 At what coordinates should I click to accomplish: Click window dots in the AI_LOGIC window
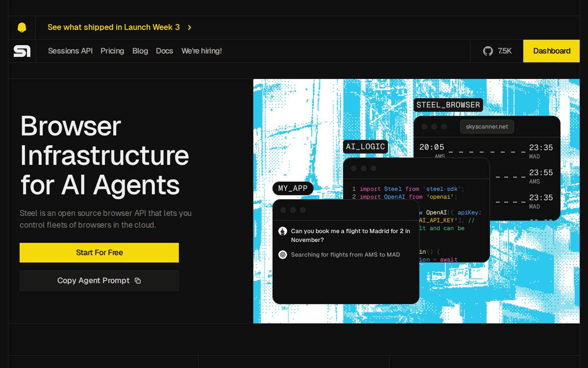click(364, 168)
